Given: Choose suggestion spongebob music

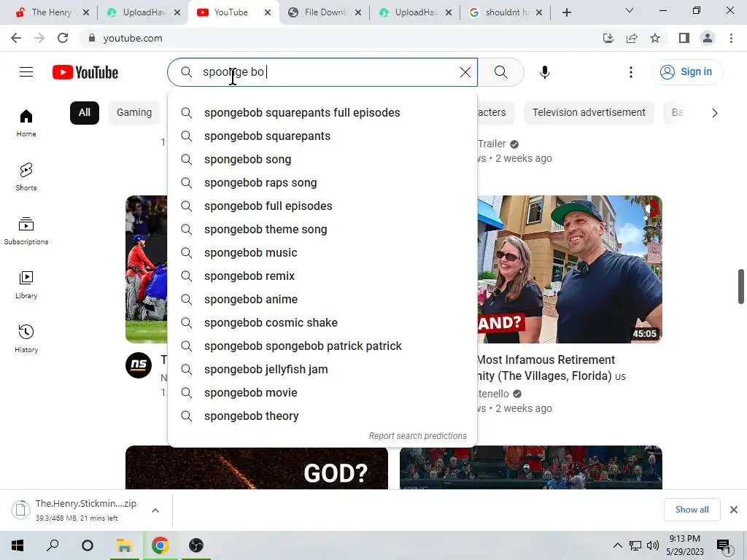Looking at the screenshot, I should click(x=322, y=253).
